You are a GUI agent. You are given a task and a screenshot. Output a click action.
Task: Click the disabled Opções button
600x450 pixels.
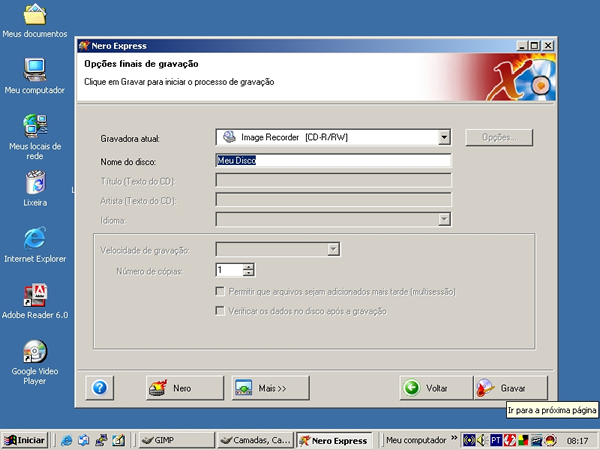499,137
